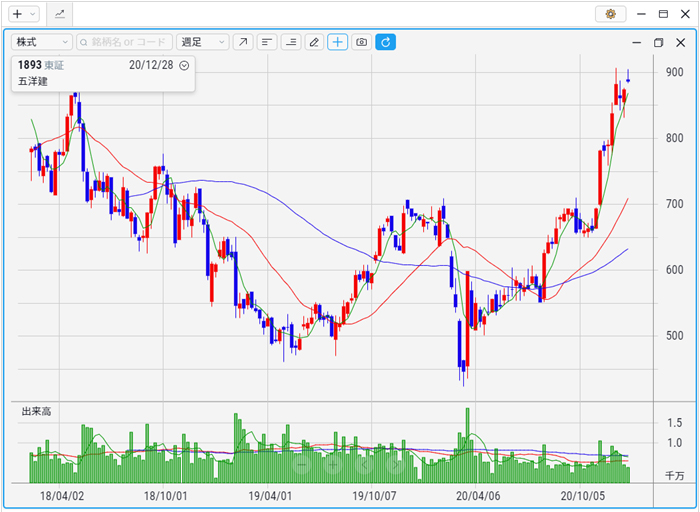This screenshot has width=700, height=512.
Task: Click the trend line arrow tool
Action: 242,42
